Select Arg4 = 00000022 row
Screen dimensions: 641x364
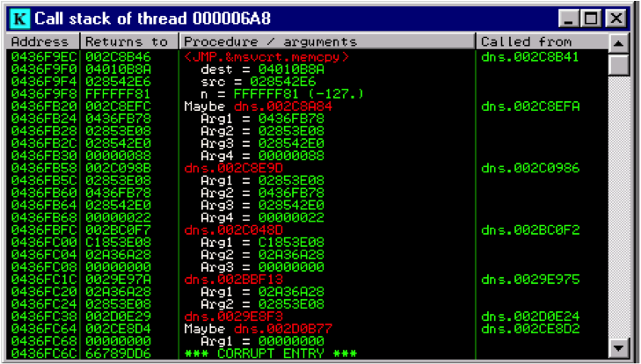coord(262,217)
